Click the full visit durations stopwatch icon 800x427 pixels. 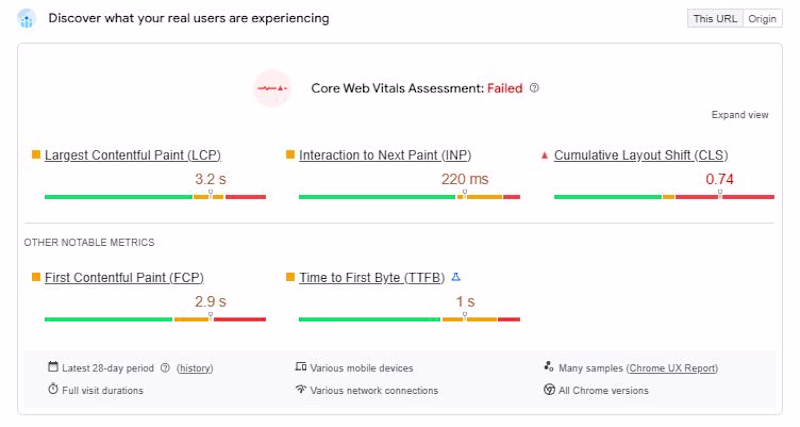pos(53,390)
